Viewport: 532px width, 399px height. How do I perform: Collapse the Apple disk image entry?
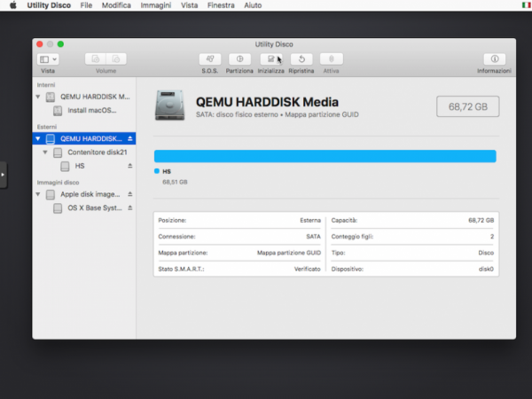[38, 194]
